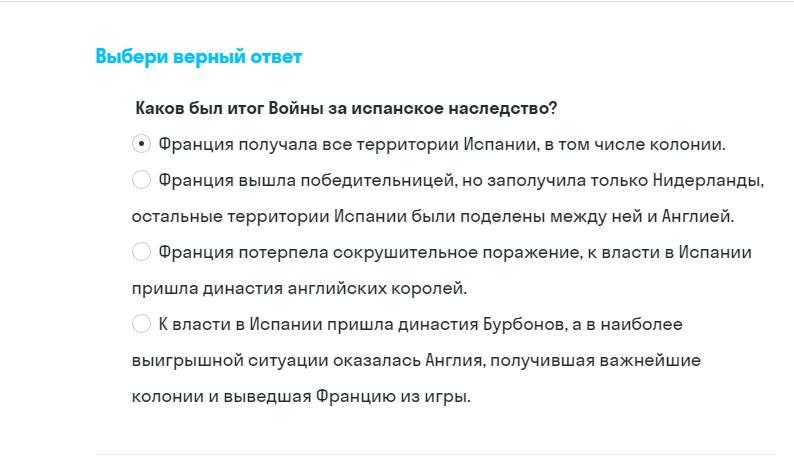Select the radio button for «Франция вышла победительницей»
Viewport: 794px width, 471px height.
[141, 180]
